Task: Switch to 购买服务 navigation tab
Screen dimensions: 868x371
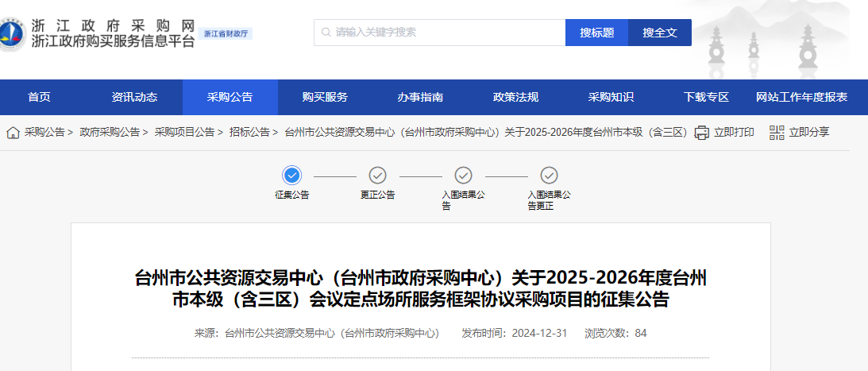Action: [x=325, y=98]
